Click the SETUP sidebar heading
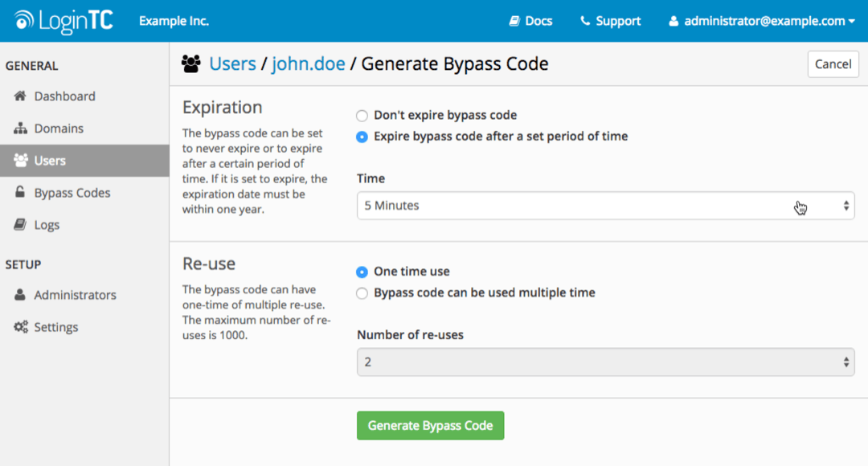Screen dimensions: 868x466 [23, 264]
